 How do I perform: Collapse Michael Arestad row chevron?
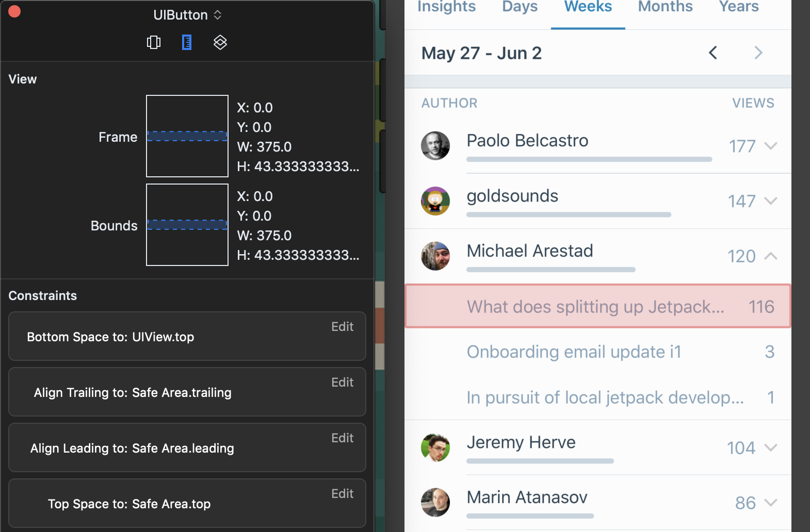(x=771, y=256)
